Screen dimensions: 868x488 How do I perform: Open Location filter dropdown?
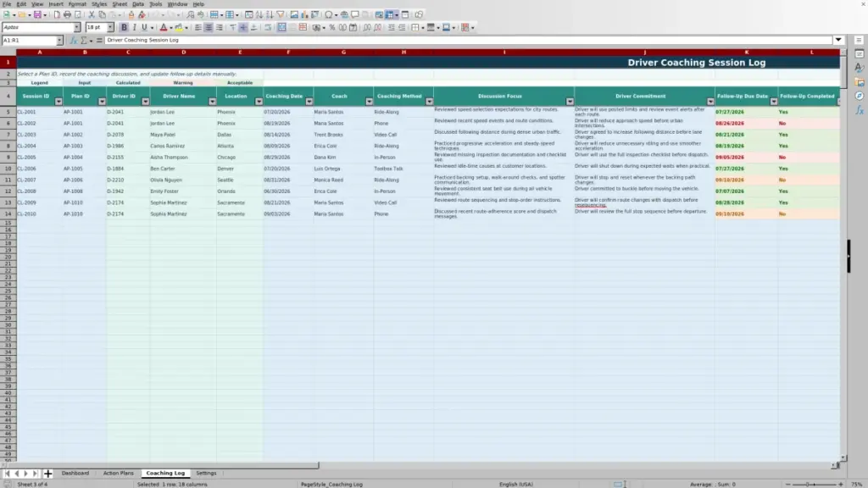pyautogui.click(x=259, y=102)
